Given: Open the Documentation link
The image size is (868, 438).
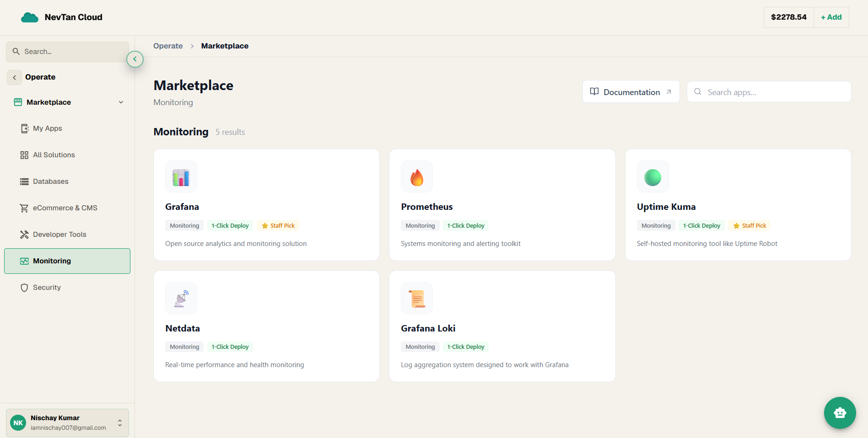Looking at the screenshot, I should pyautogui.click(x=631, y=92).
